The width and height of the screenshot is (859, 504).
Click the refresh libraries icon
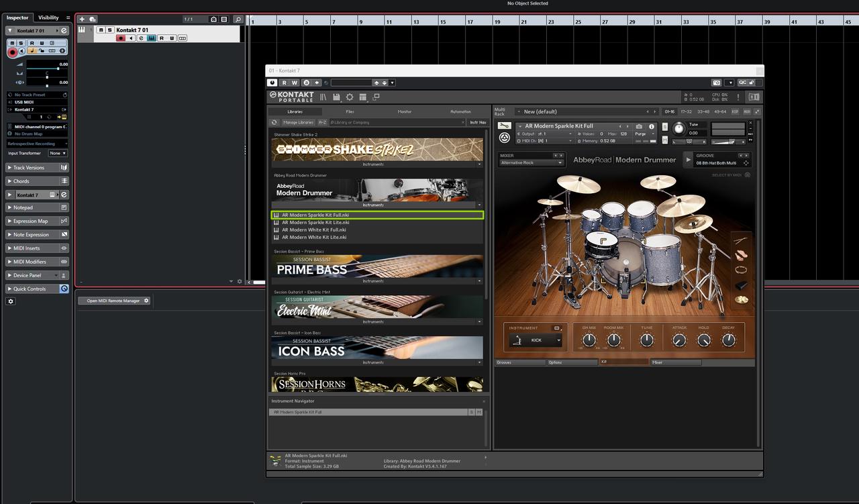(x=274, y=122)
